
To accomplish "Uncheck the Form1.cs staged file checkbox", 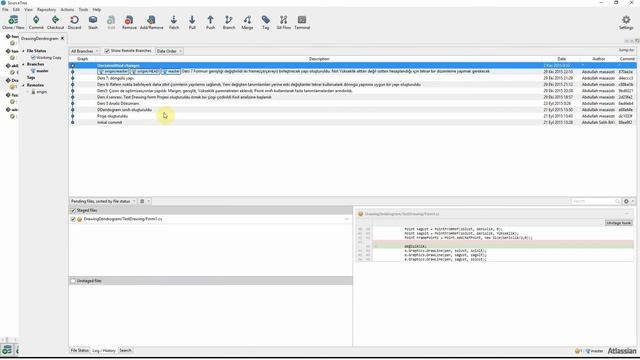I will (73, 219).
